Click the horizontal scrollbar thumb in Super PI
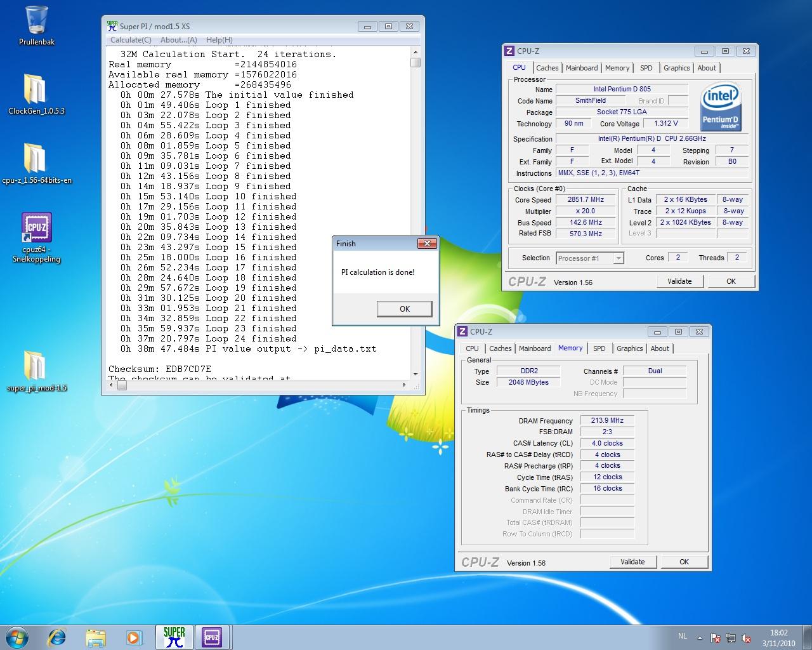812x650 pixels. click(122, 385)
